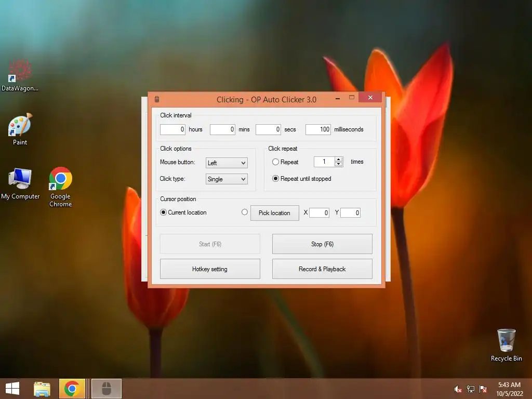This screenshot has width=532, height=399.
Task: Open My Computer desktop icon
Action: 20,183
